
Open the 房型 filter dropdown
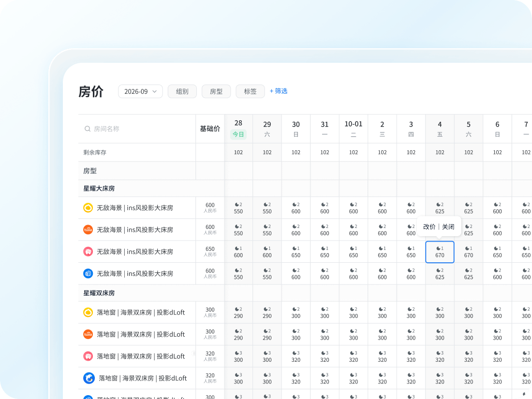pos(216,91)
